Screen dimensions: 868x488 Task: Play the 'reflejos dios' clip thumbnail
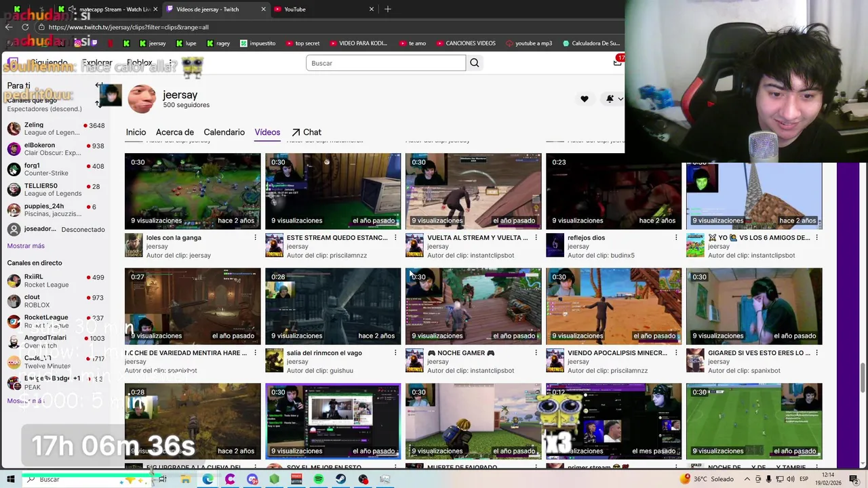[614, 191]
